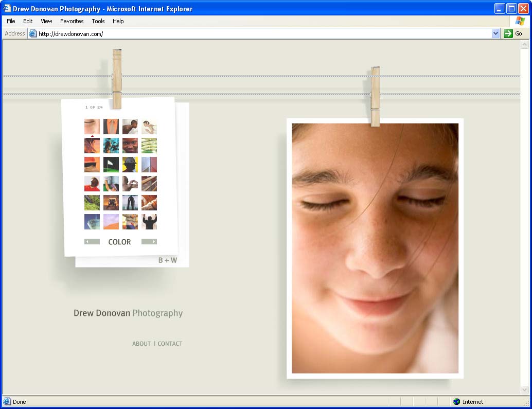Open the orange necktie thumbnail

(x=111, y=127)
